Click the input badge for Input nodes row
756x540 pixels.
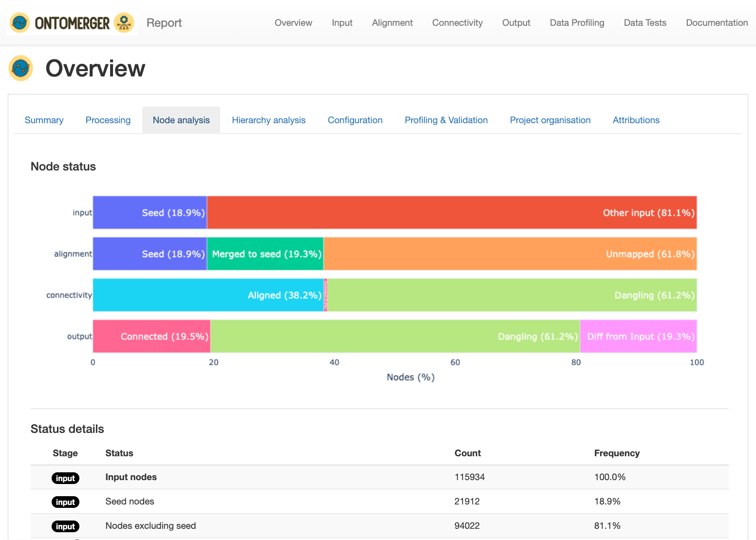(x=65, y=478)
